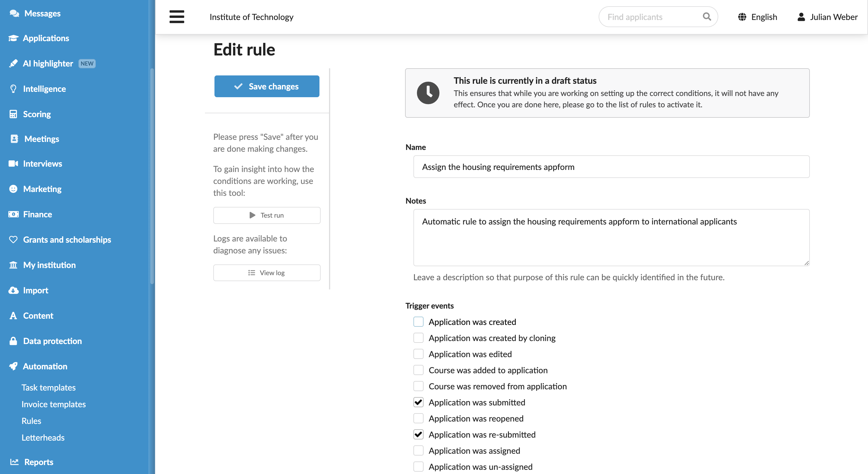Screen dimensions: 868x474
Task: Click the draft status clock icon
Action: 428,93
